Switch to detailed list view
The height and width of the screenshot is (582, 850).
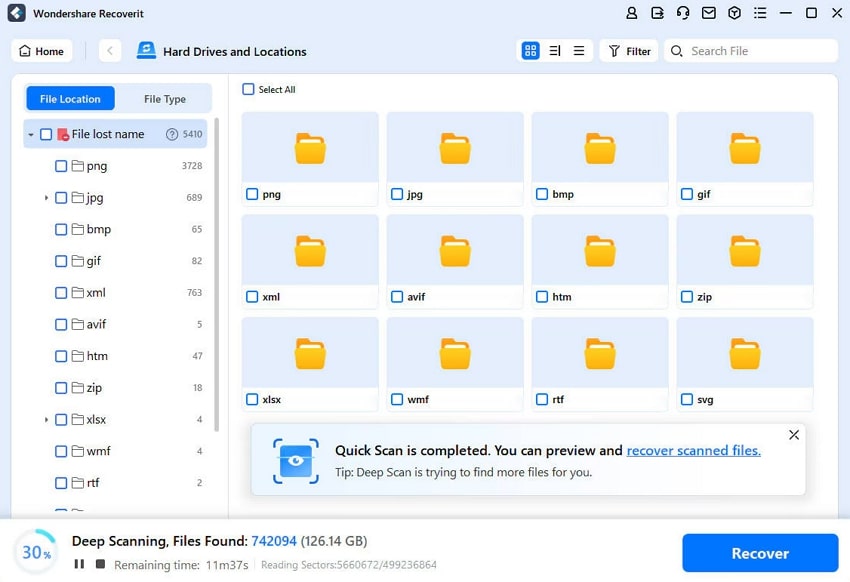tap(556, 50)
